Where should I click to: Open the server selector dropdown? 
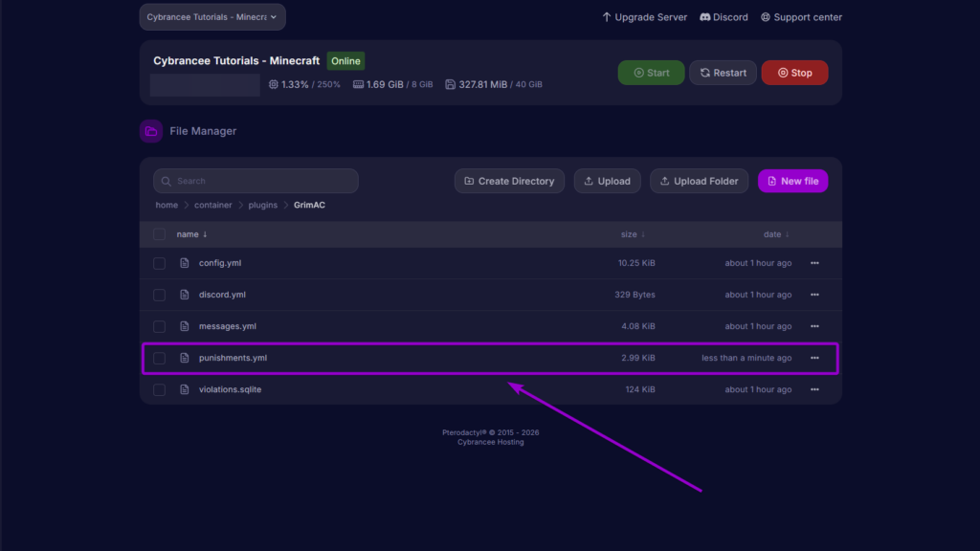pos(212,16)
